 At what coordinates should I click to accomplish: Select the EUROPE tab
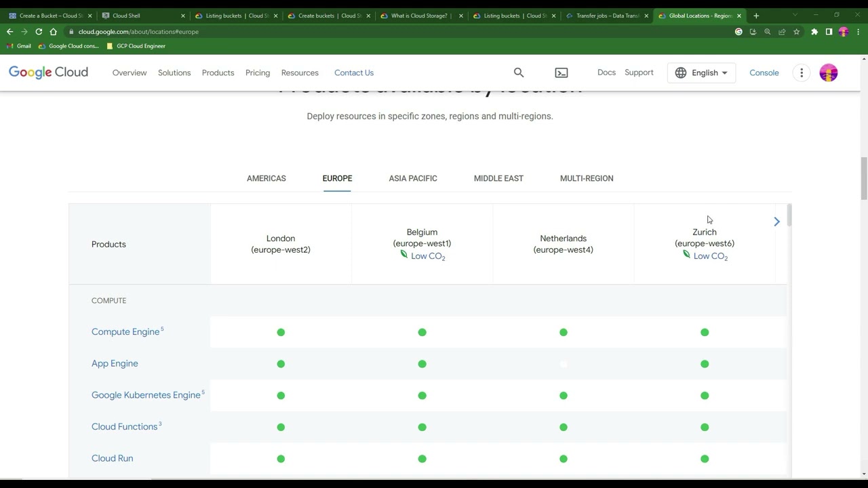337,178
